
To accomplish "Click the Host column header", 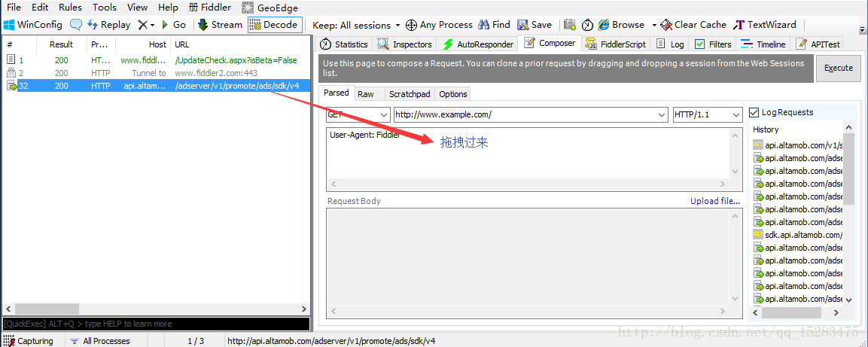I will [x=143, y=44].
